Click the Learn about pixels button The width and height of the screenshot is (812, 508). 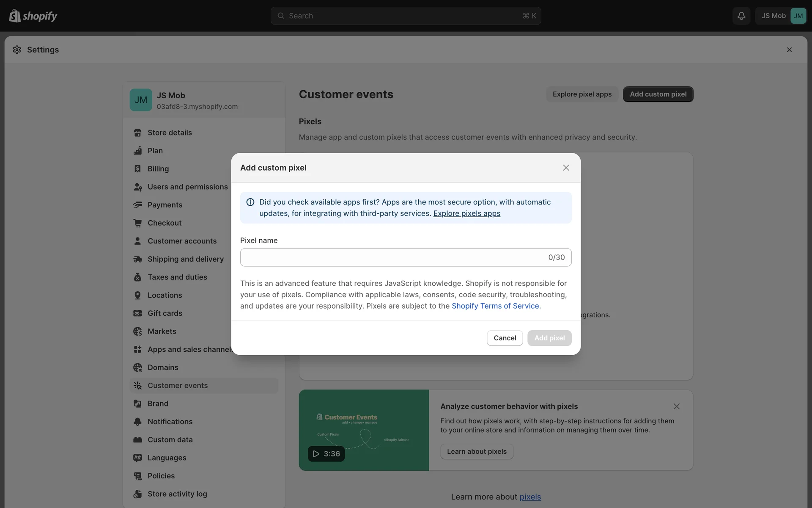477,452
